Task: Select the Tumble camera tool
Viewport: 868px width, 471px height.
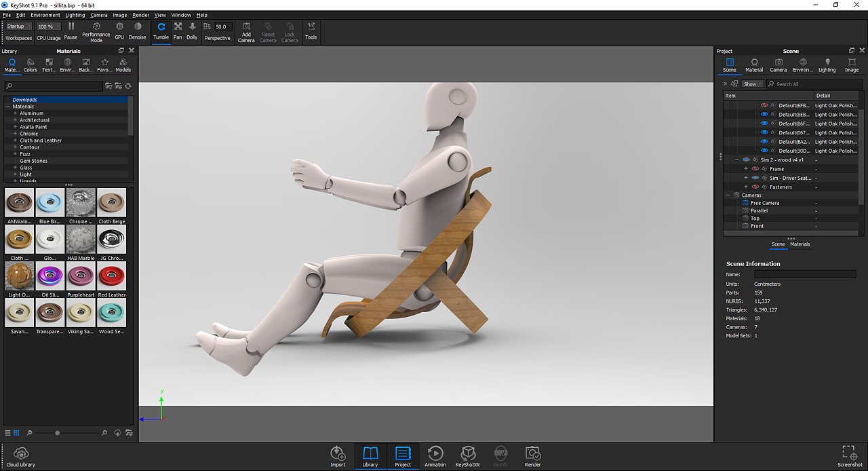Action: tap(161, 31)
